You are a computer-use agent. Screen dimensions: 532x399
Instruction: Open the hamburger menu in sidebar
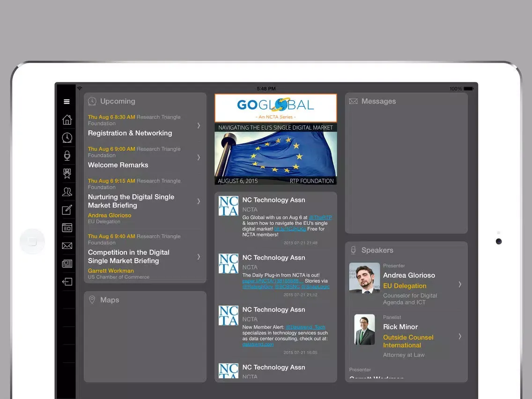coord(67,102)
